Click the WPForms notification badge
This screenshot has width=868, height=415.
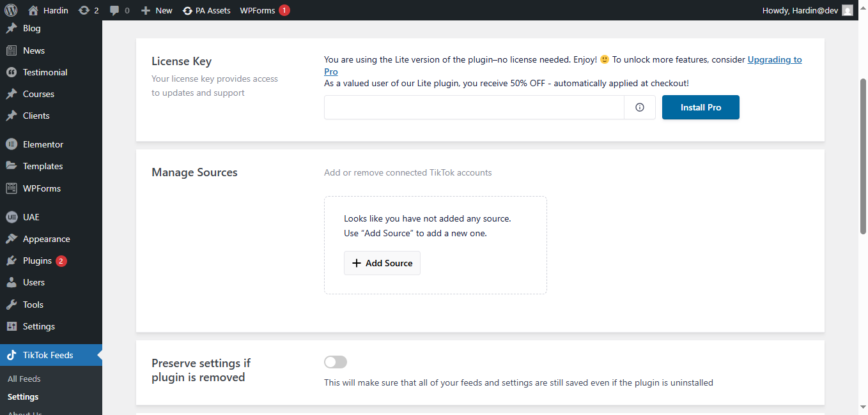(x=284, y=10)
